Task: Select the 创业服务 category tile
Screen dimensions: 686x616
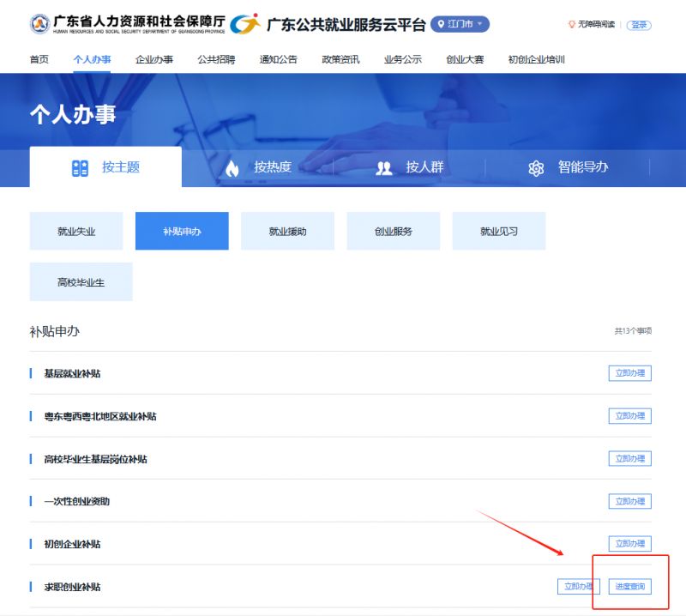Action: [x=394, y=232]
